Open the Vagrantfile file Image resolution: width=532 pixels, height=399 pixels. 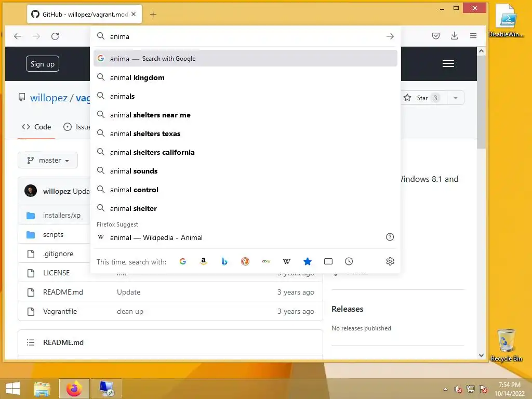[60, 311]
